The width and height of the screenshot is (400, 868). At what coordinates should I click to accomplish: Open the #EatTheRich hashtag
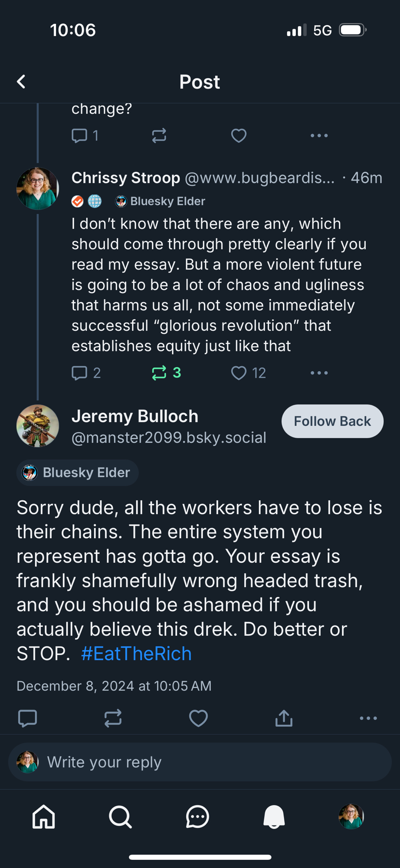tap(136, 654)
